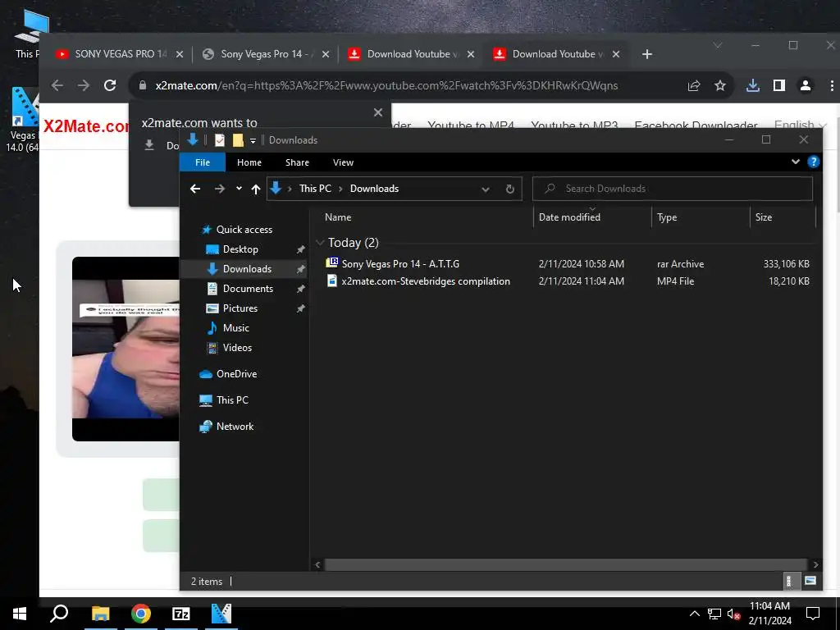Sort files by Name column header
This screenshot has width=840, height=630.
click(338, 217)
